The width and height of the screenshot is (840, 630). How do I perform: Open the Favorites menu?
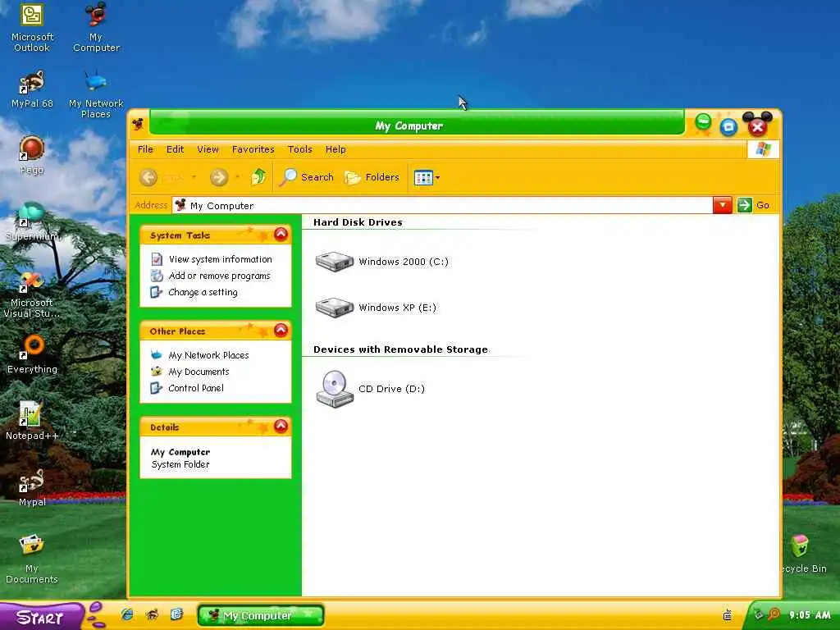[x=253, y=149]
